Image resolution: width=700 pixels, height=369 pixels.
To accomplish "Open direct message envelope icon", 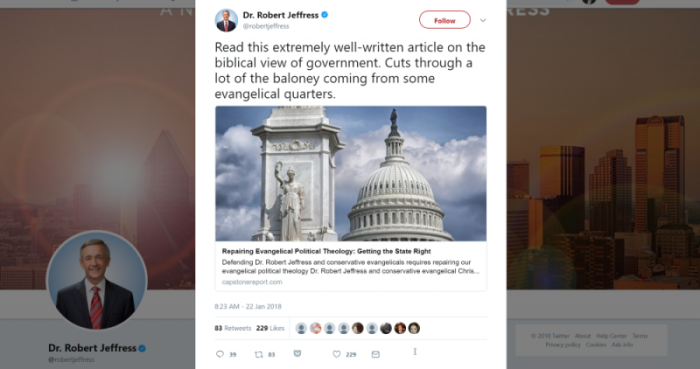I will coord(375,354).
